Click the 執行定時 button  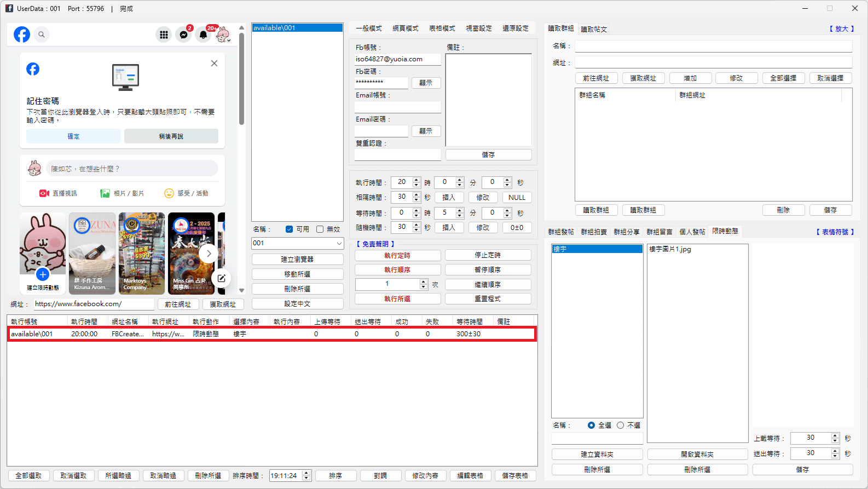pos(397,255)
